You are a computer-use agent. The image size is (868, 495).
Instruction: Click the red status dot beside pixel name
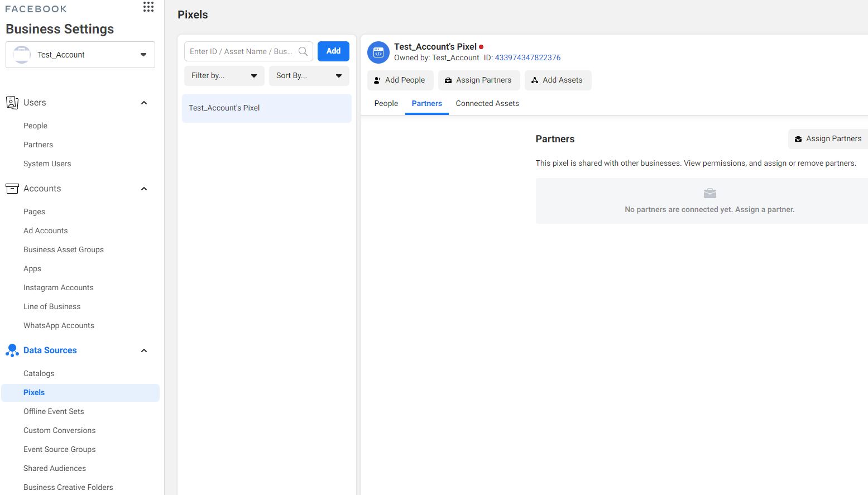coord(481,47)
